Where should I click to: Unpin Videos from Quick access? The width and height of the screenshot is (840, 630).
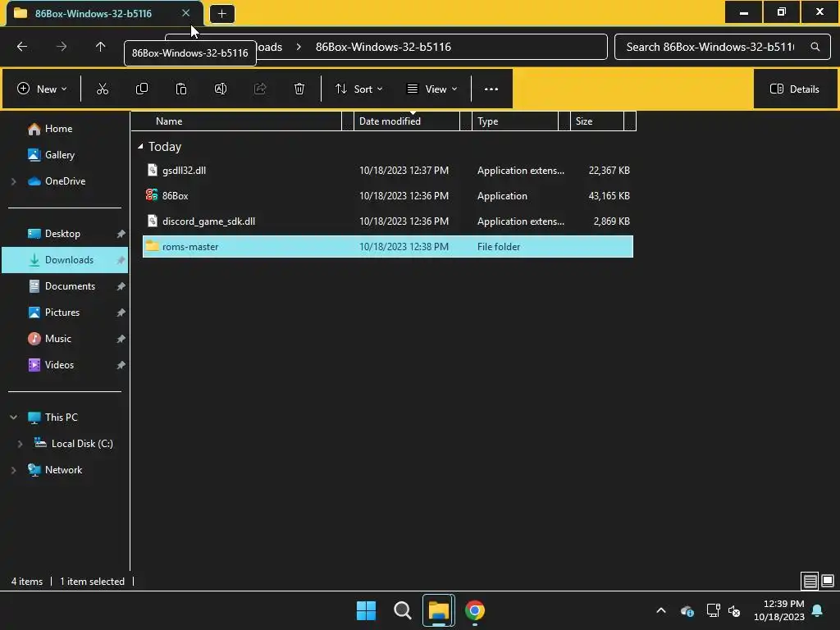coord(121,365)
